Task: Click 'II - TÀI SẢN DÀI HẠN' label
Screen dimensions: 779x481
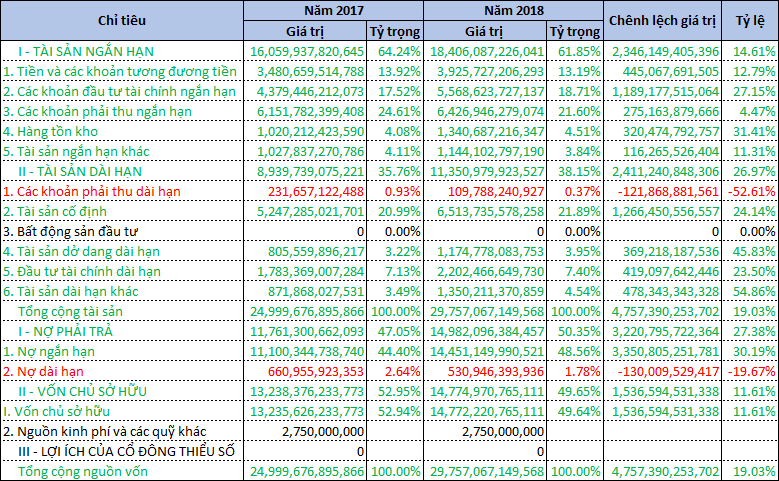Action: (x=80, y=171)
